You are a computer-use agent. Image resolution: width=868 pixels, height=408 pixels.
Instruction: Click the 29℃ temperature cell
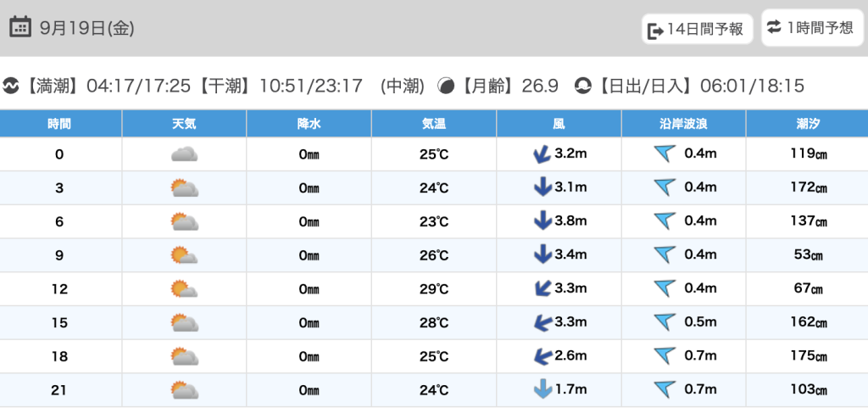click(x=434, y=289)
